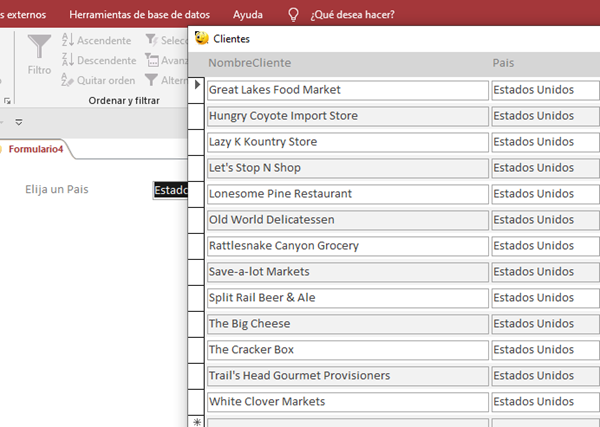600x427 pixels.
Task: Click the new record selector with asterisk
Action: (x=197, y=423)
